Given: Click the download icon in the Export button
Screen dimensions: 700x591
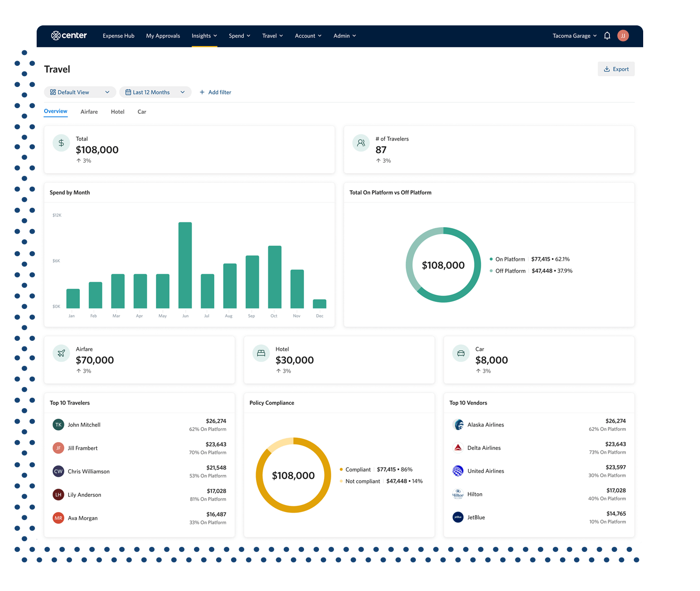Looking at the screenshot, I should tap(607, 69).
